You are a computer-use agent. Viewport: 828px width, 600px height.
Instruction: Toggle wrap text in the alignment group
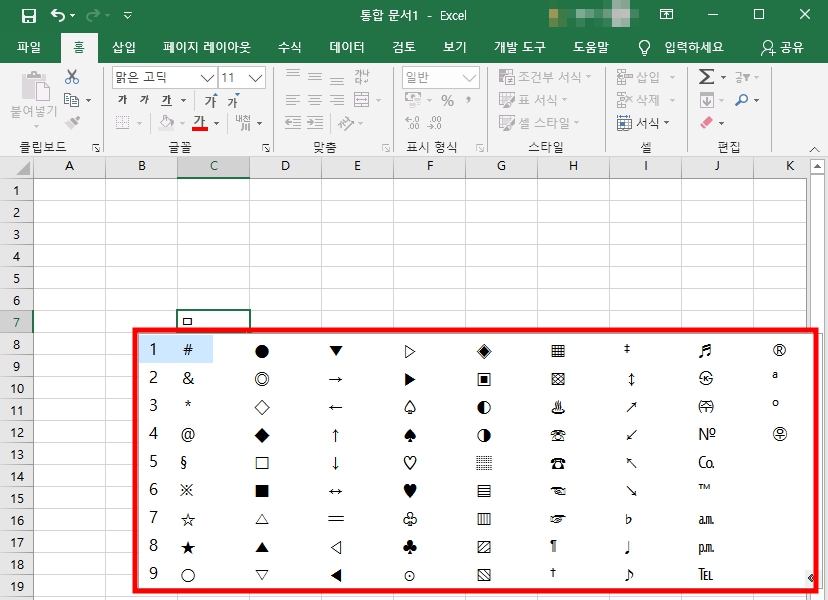pos(360,76)
